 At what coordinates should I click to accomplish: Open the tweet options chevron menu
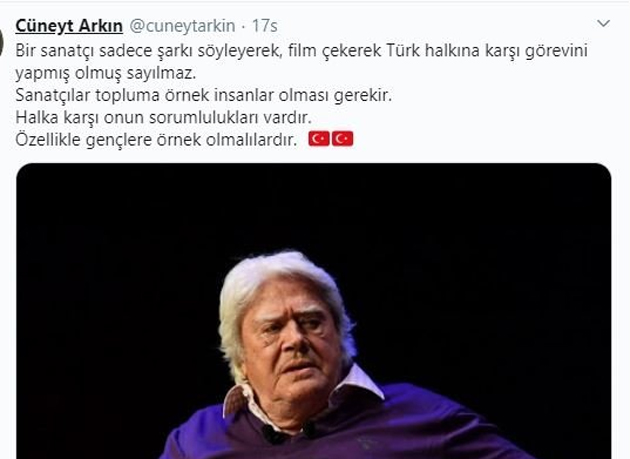603,23
